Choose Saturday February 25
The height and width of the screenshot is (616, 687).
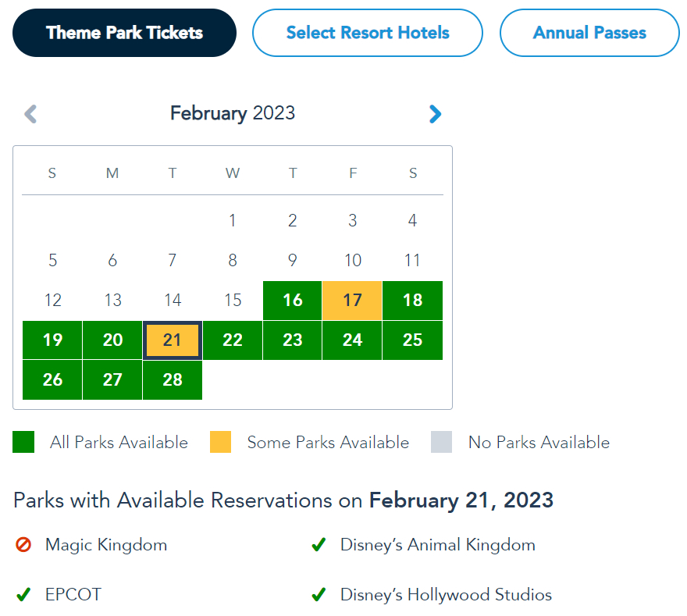pos(413,340)
